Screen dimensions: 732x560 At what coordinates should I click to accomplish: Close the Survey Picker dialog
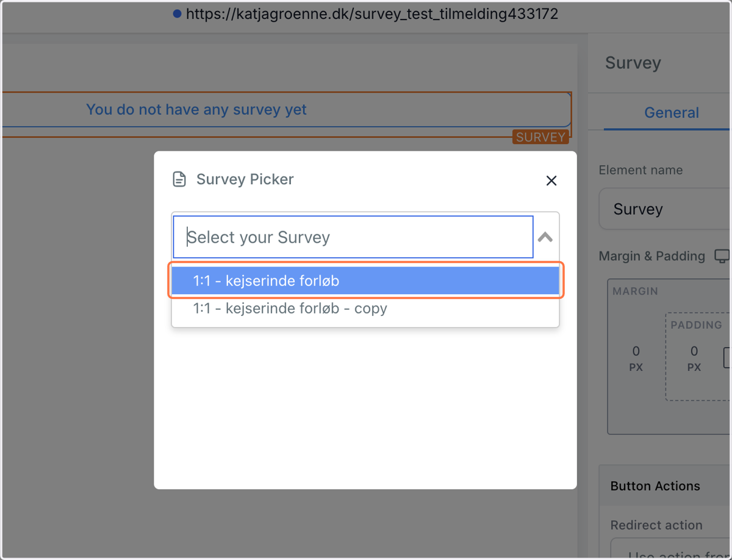point(551,181)
